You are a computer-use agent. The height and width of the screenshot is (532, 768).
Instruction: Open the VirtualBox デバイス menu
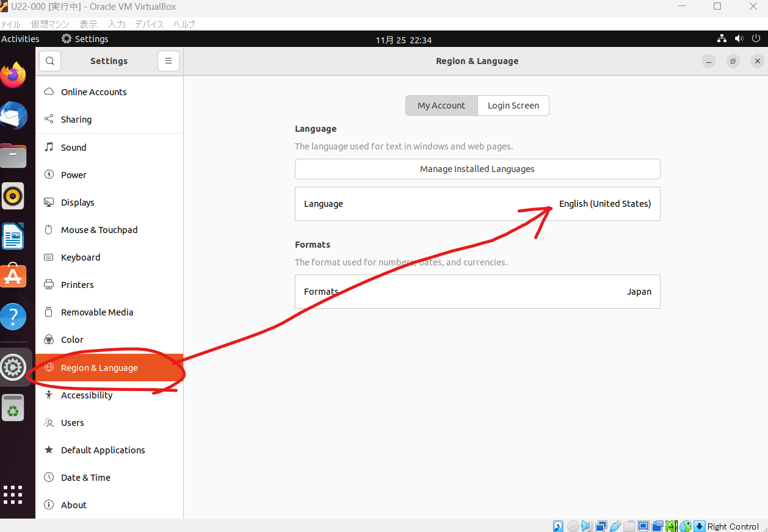(150, 24)
